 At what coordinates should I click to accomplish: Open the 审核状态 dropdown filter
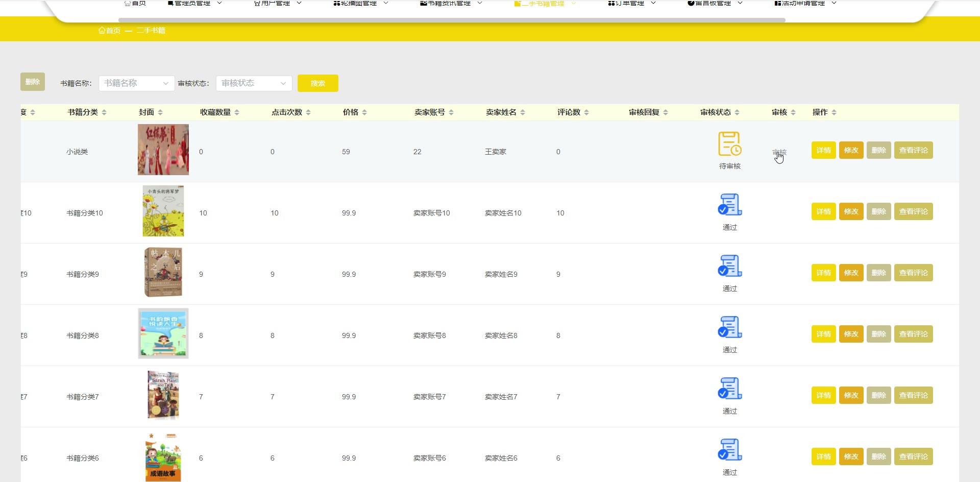tap(254, 83)
